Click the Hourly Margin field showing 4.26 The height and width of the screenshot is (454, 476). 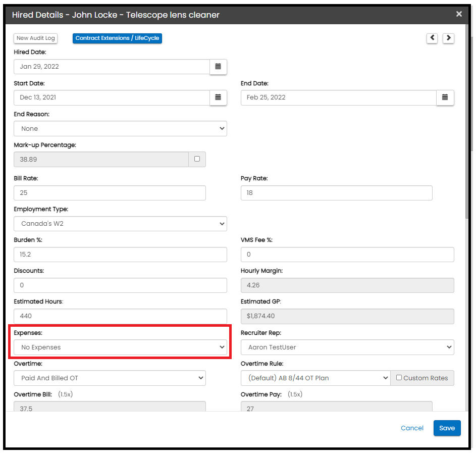tap(347, 285)
